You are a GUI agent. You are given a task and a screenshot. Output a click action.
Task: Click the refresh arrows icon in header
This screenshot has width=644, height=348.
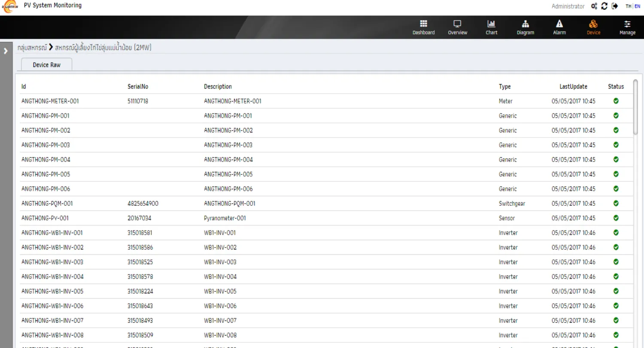[x=605, y=6]
